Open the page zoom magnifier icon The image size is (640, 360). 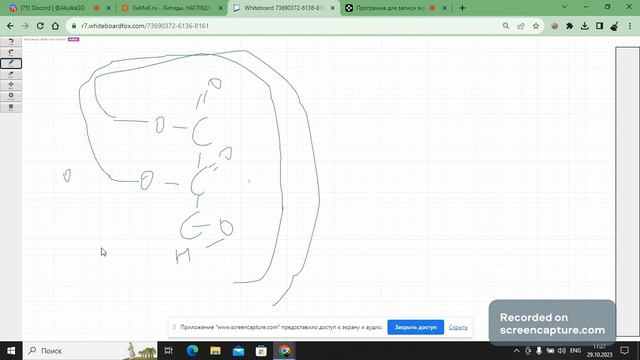pyautogui.click(x=506, y=26)
